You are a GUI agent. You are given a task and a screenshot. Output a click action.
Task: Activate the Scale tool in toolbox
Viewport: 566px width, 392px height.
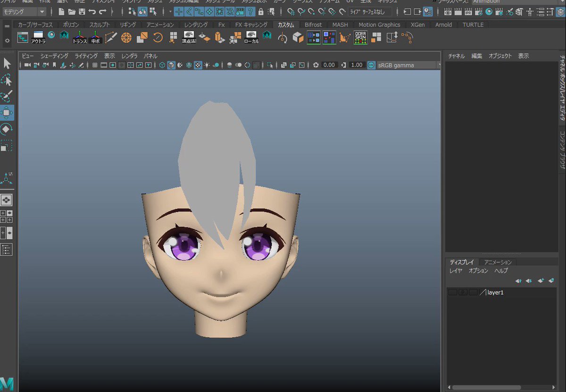point(7,145)
